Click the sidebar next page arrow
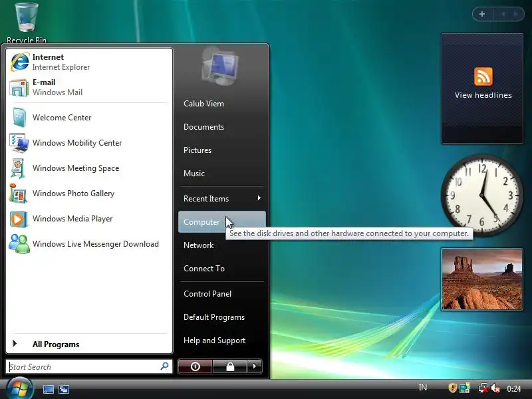This screenshot has height=399, width=532. click(x=516, y=14)
